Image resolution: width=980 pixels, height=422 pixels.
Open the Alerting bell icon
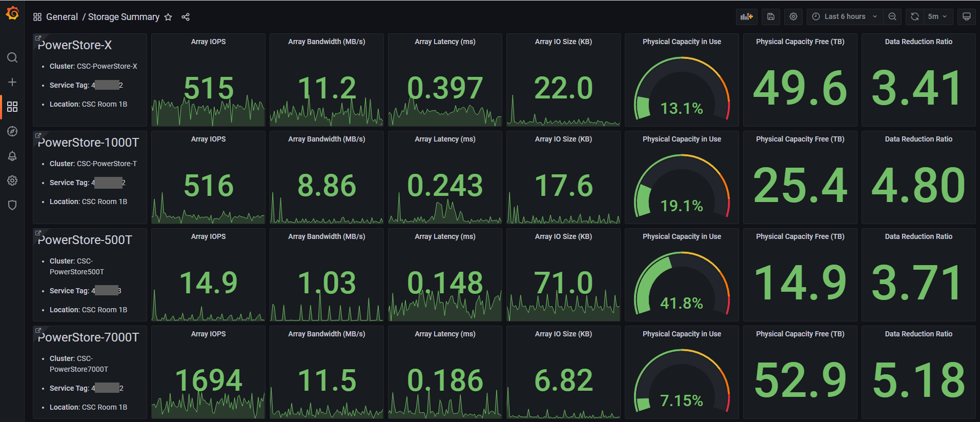pyautogui.click(x=12, y=156)
